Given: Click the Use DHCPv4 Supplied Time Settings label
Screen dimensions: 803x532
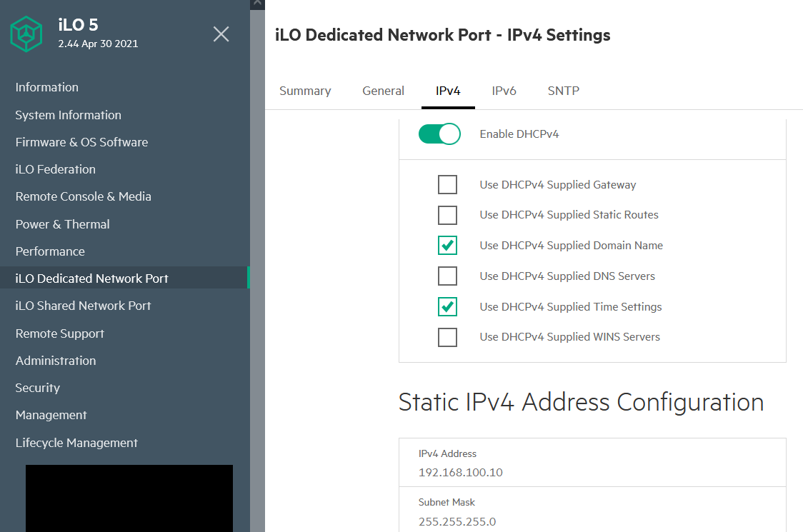Looking at the screenshot, I should [571, 307].
